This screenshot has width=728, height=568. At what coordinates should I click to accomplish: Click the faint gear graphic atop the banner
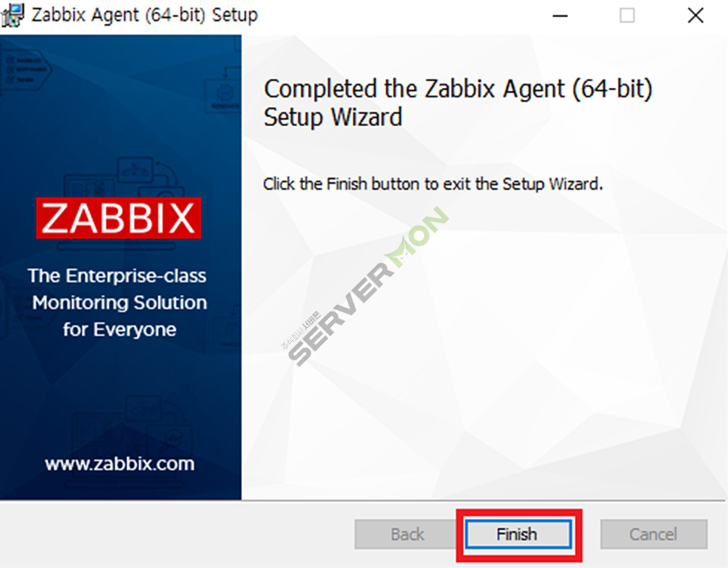point(224,94)
